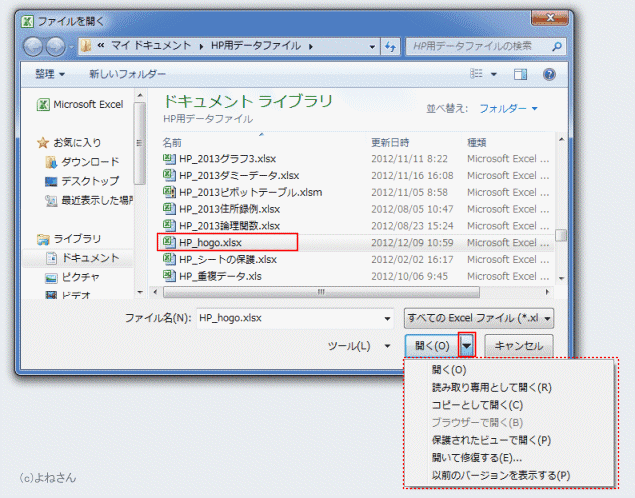Select file name HP_hogo.xlsx in list

pyautogui.click(x=210, y=243)
